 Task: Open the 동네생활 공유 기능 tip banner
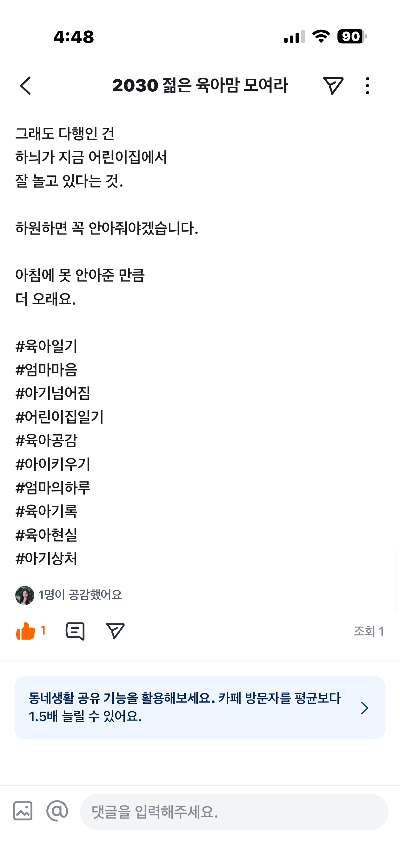point(185,707)
